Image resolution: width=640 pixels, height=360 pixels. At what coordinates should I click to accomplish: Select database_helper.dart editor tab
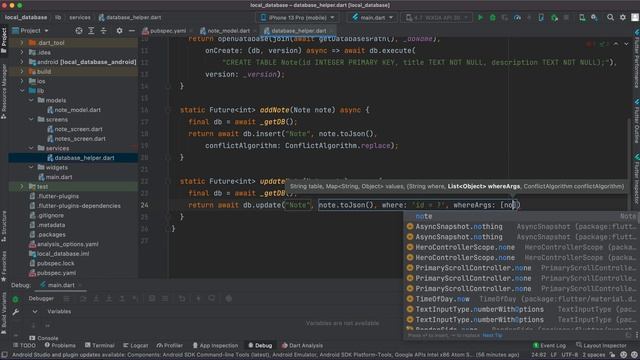(298, 31)
